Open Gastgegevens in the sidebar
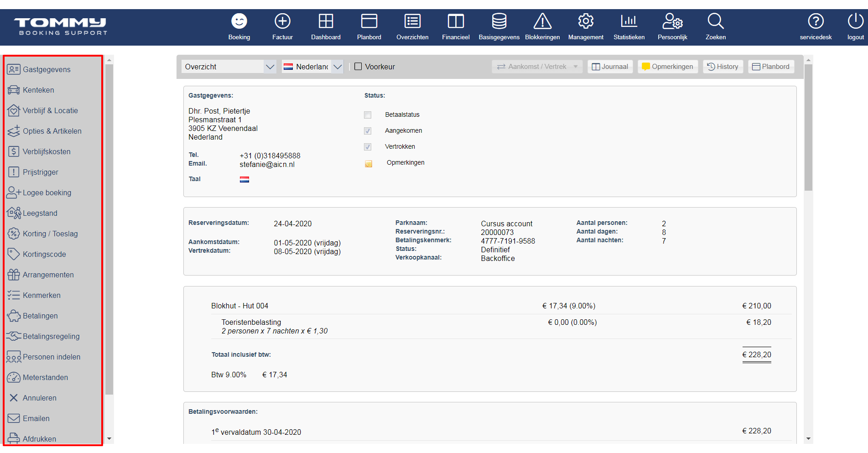The width and height of the screenshot is (868, 453). pyautogui.click(x=47, y=69)
